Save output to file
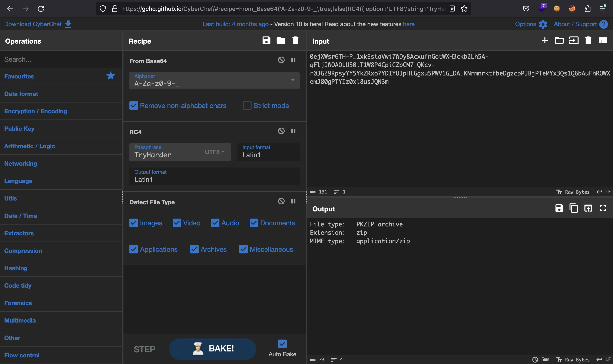The height and width of the screenshot is (364, 613). coord(559,208)
